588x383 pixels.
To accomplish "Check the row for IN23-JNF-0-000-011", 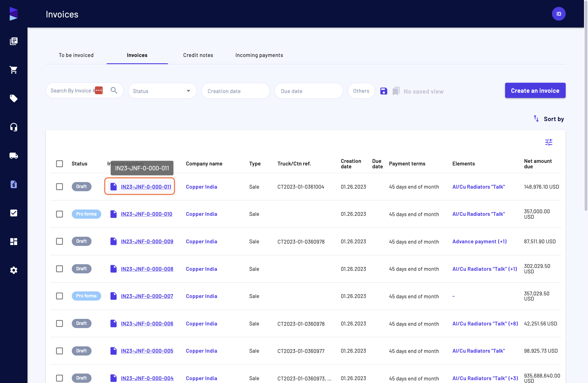I will point(59,187).
